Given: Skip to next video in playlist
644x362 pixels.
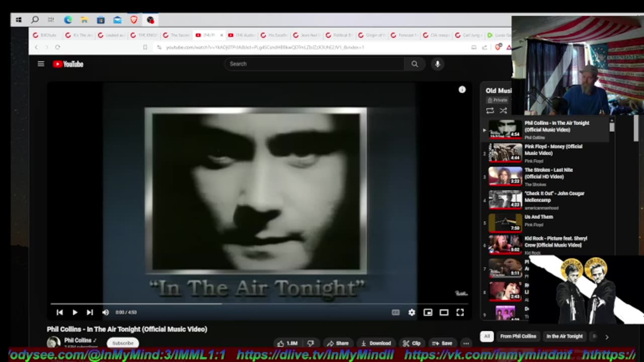Looking at the screenshot, I should (x=90, y=312).
